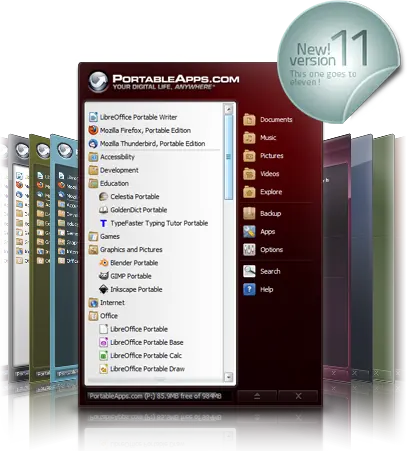Choose the Apps text label
Screen dimensions: 407x452
(268, 232)
